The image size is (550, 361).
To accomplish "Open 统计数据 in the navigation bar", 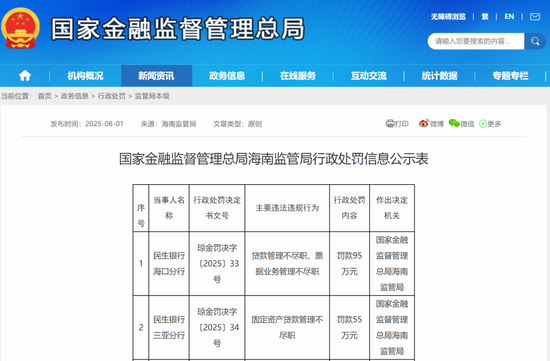I will click(440, 76).
